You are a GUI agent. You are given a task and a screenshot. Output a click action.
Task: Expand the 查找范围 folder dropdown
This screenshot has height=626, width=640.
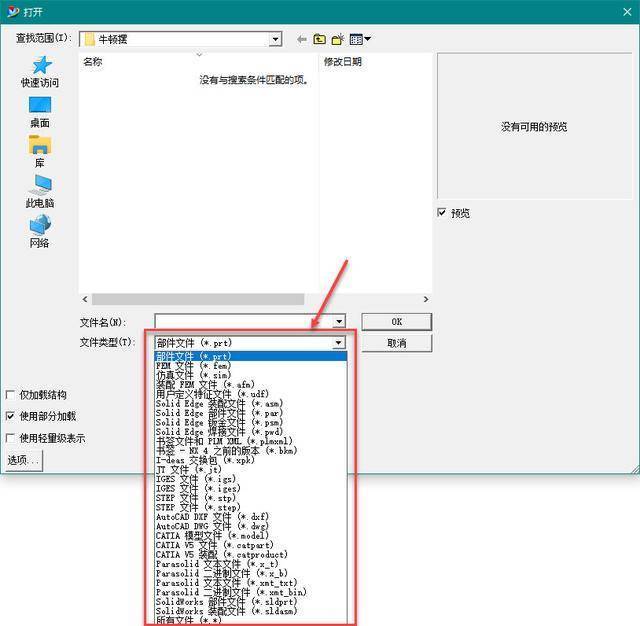(x=276, y=39)
